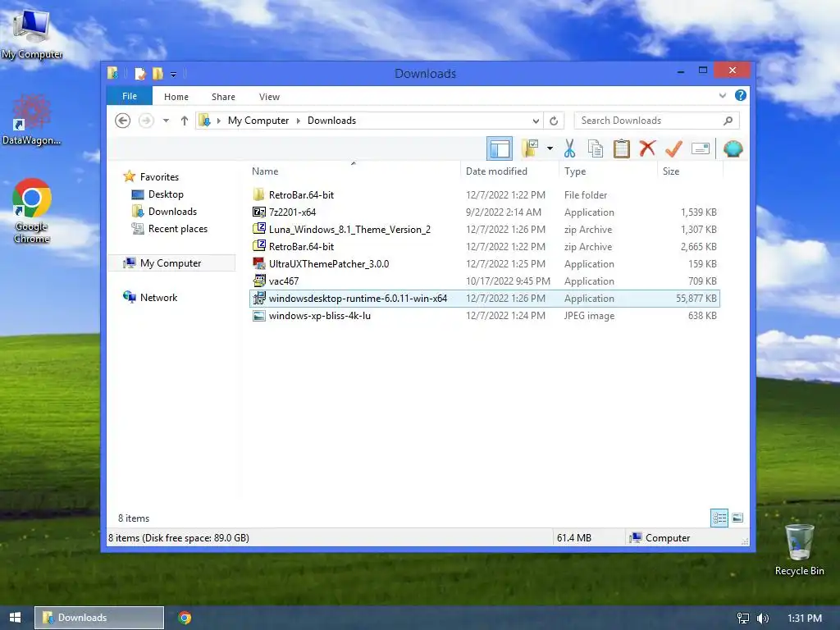Switch to large icons view button

pyautogui.click(x=737, y=518)
